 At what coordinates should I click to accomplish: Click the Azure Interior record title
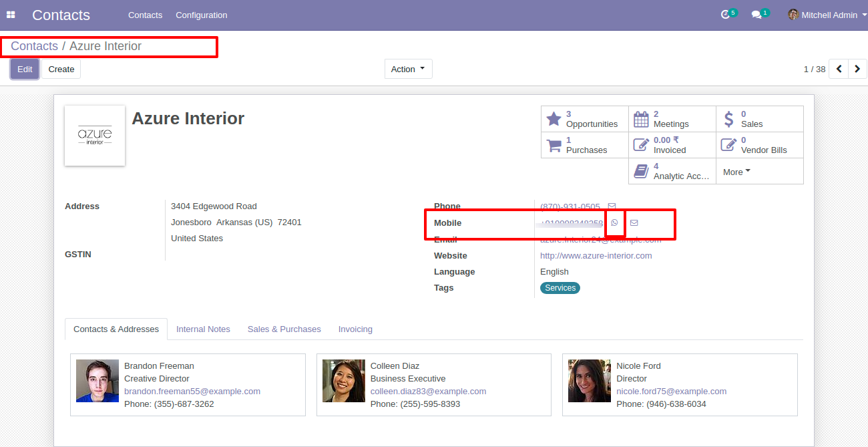(x=188, y=118)
